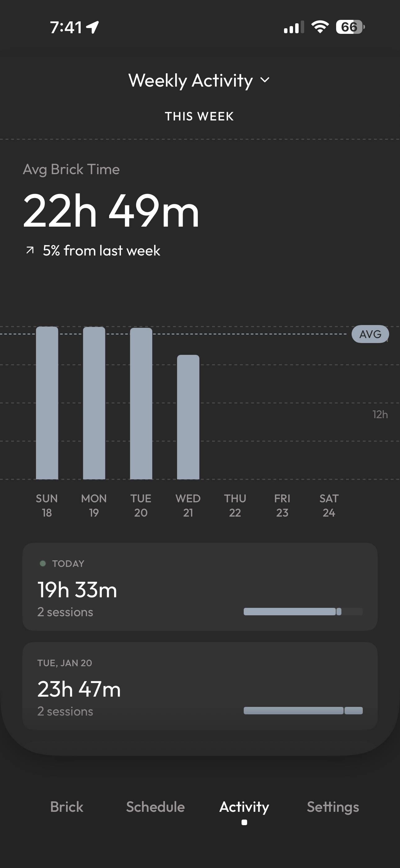Open the Weekly Activity title selector
The width and height of the screenshot is (400, 868).
pos(199,80)
